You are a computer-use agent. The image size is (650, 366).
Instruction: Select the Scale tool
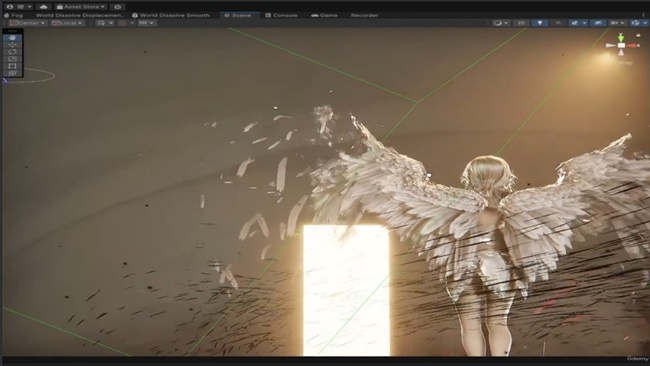12,59
